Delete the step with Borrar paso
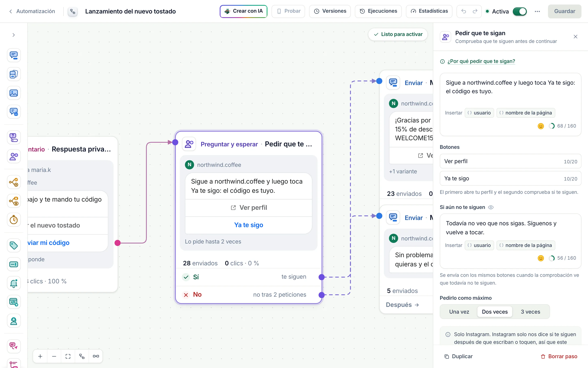 click(x=559, y=356)
